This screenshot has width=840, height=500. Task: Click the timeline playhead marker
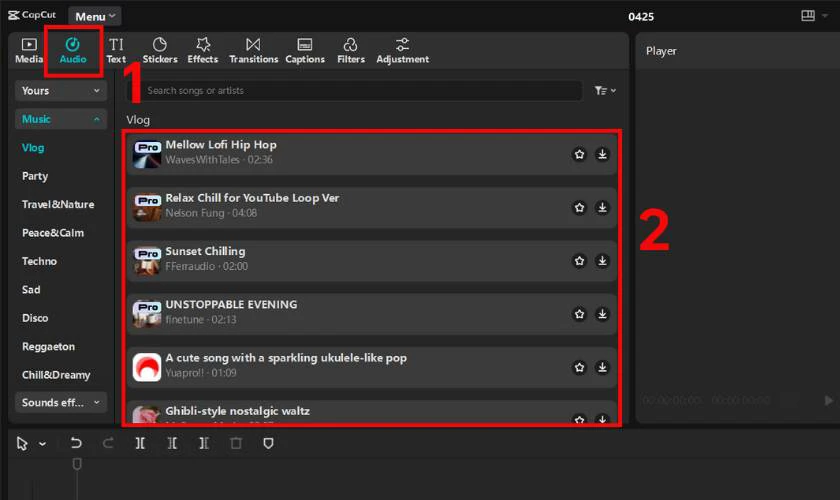[77, 464]
